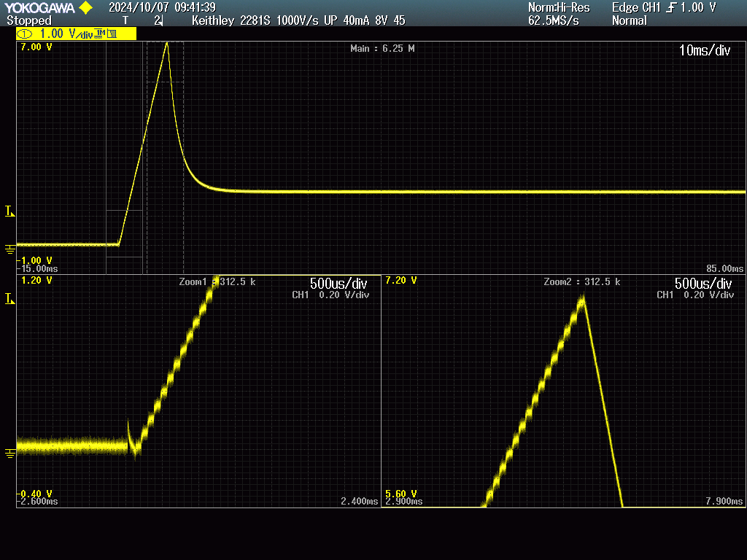The image size is (747, 560).
Task: Click the ground marker in Zoom1 window
Action: (9, 454)
